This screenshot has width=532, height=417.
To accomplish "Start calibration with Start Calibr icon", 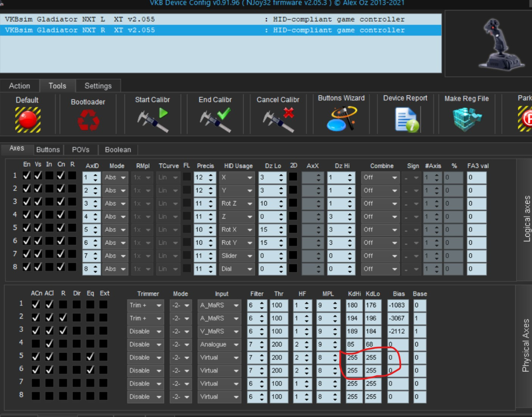I will click(153, 120).
